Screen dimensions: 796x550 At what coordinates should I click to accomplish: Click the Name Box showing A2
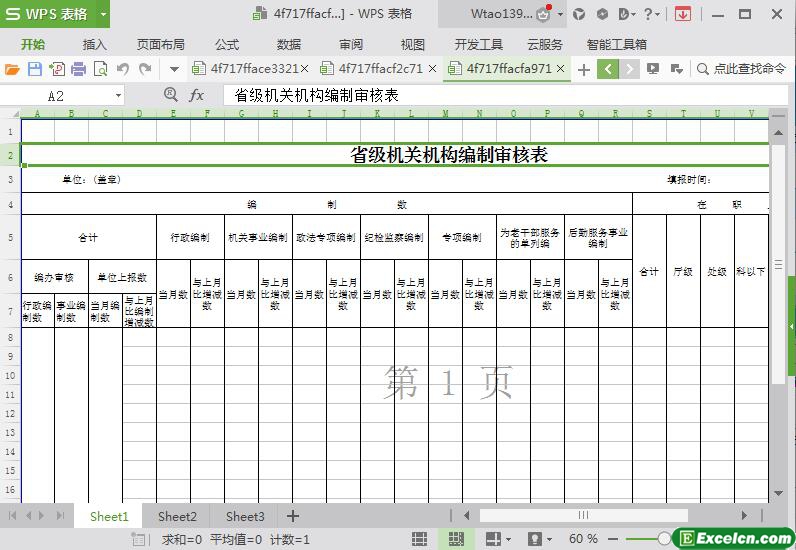click(56, 95)
